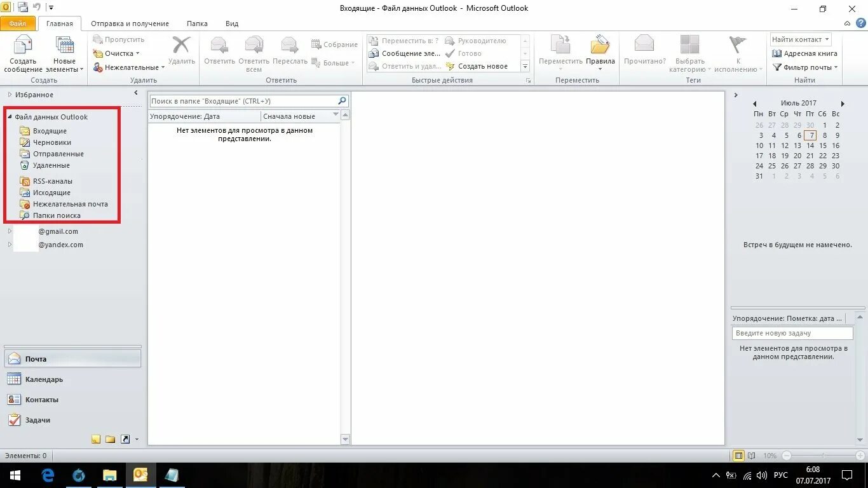Go to Tasks (Задачи) navigation

(x=73, y=420)
